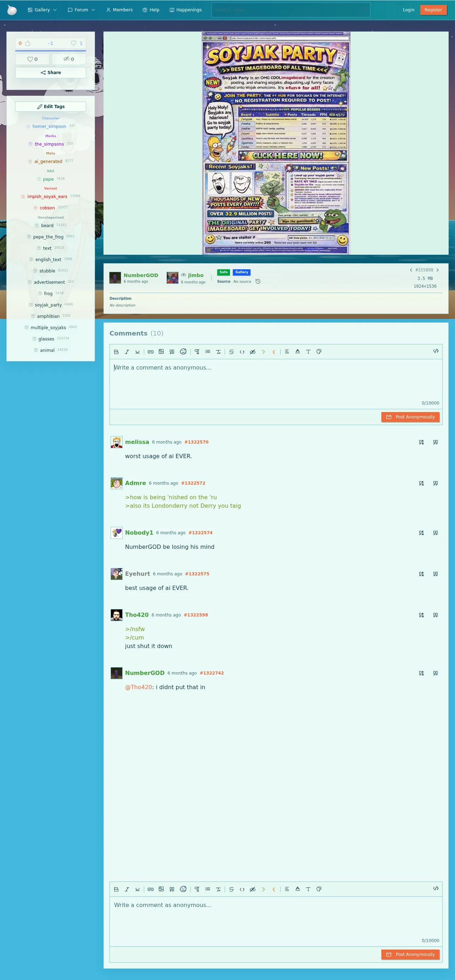Click the Edit Tags button
Viewport: 455px width, 980px height.
[x=51, y=107]
